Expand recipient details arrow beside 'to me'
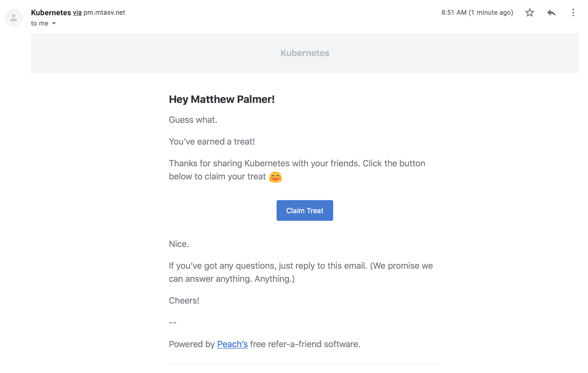Image resolution: width=588 pixels, height=373 pixels. [54, 23]
